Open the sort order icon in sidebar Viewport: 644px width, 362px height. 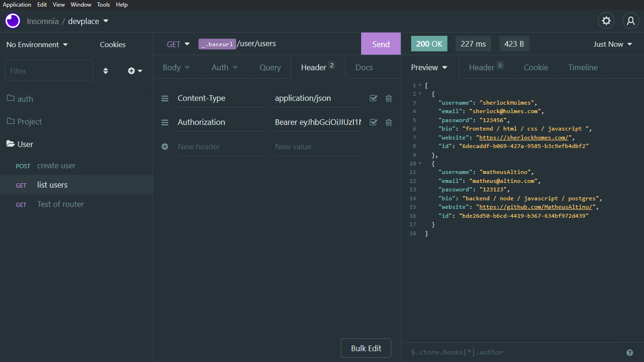[106, 71]
